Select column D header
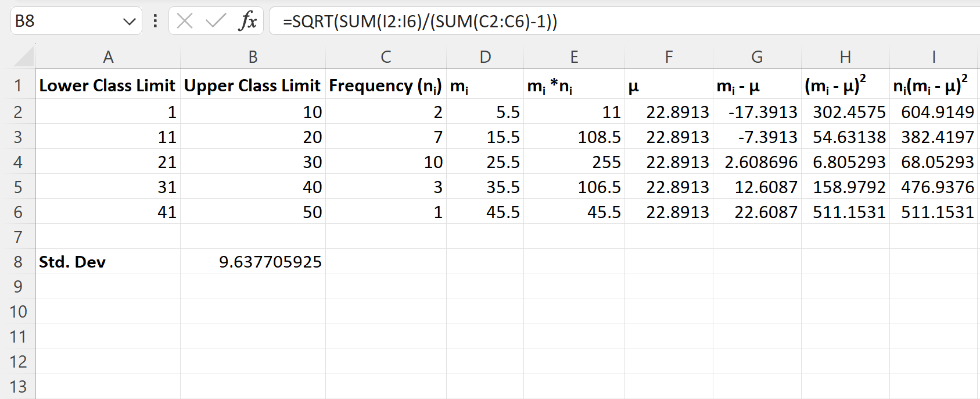The height and width of the screenshot is (399, 980). 485,57
